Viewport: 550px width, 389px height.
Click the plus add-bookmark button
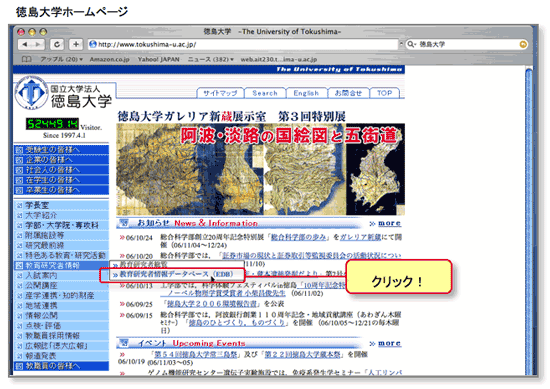(76, 45)
